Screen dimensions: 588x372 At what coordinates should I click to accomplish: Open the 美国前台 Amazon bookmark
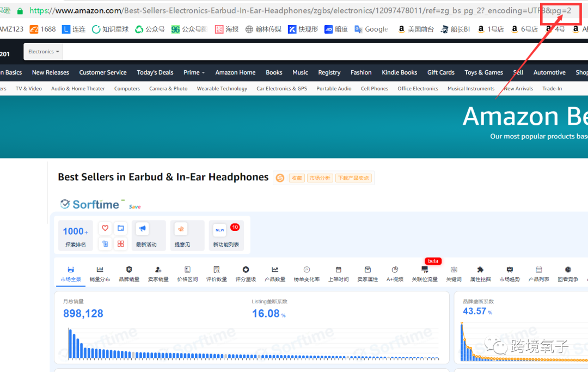click(x=415, y=29)
